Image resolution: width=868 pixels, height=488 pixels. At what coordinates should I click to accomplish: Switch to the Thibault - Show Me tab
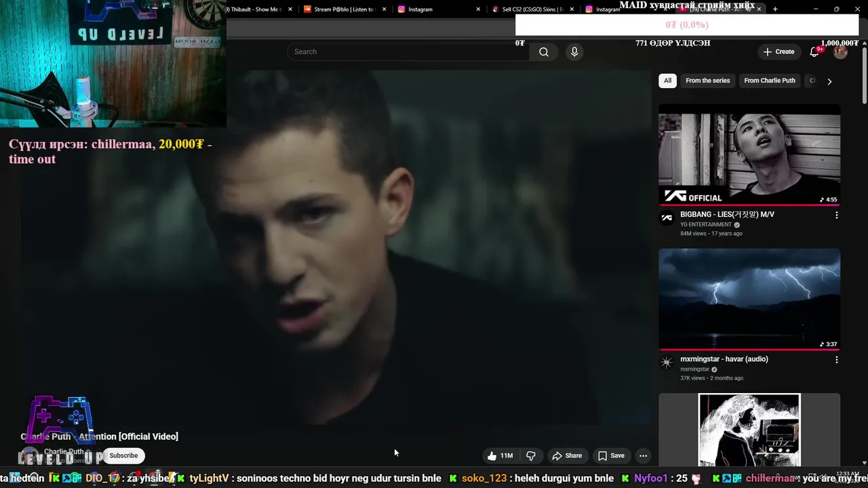point(258,9)
